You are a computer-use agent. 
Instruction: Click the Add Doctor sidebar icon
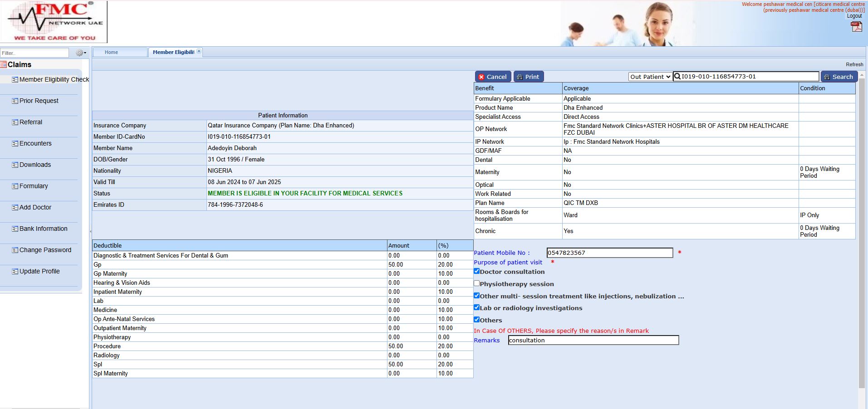pyautogui.click(x=15, y=208)
